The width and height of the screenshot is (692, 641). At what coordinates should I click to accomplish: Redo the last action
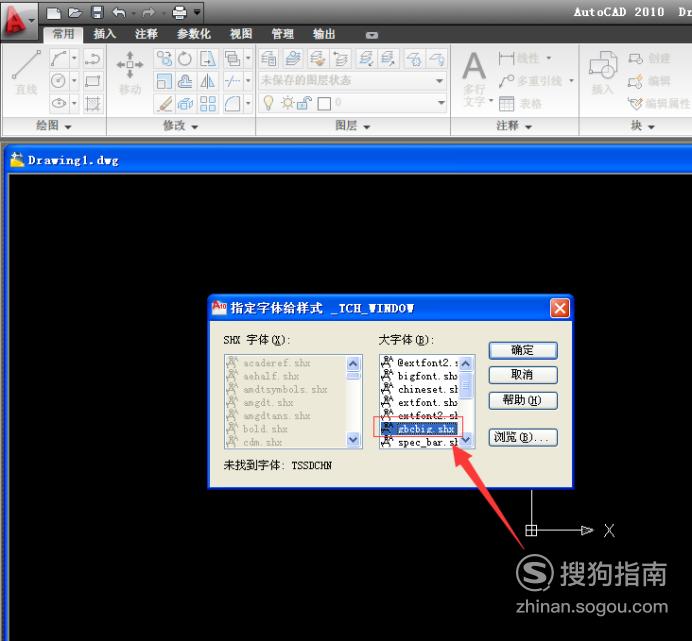[149, 13]
